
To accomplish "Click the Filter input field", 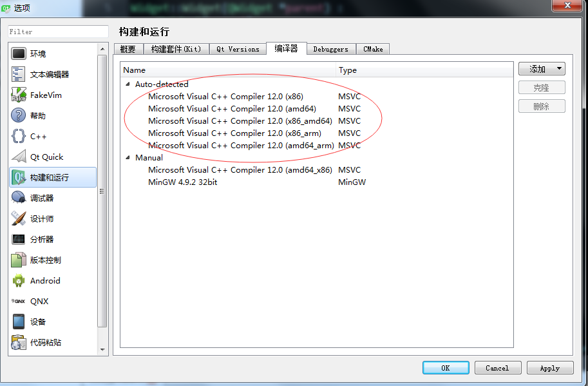I will (x=58, y=32).
